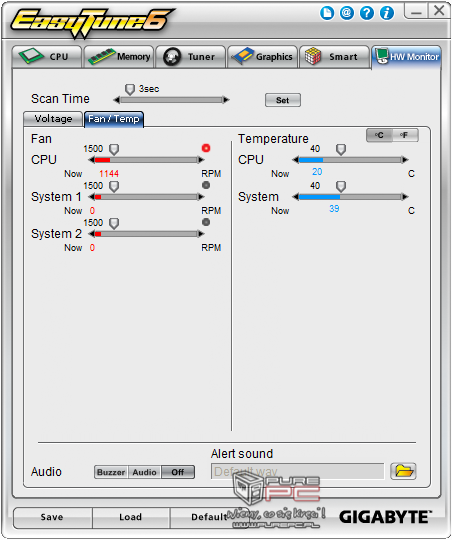The height and width of the screenshot is (540, 452).
Task: Click the CPU temperature slider handle
Action: click(341, 150)
